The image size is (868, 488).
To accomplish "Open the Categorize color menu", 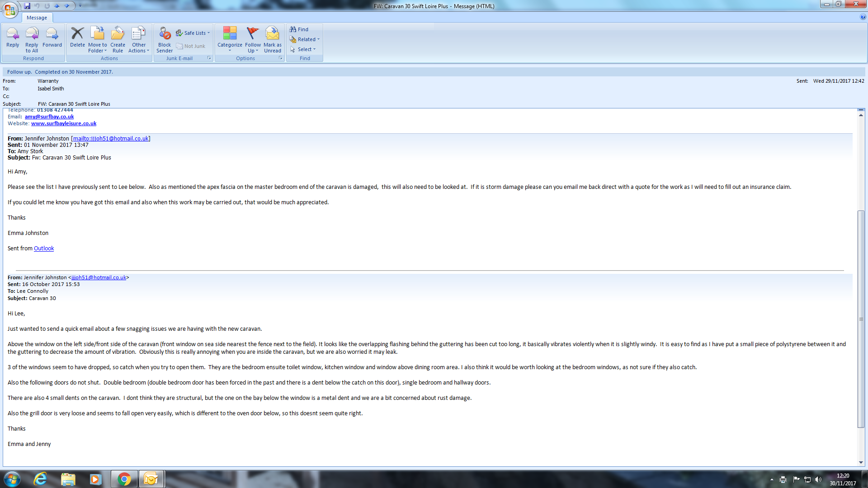I will tap(230, 38).
